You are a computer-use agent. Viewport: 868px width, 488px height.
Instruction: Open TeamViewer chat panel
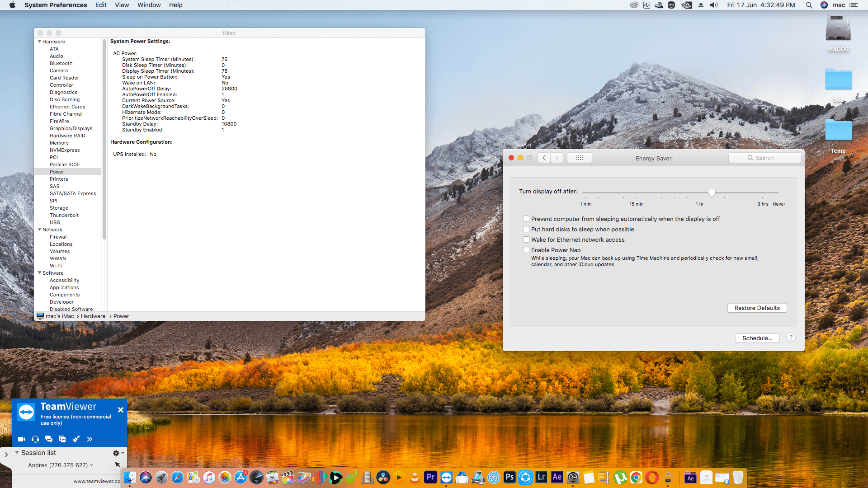(48, 439)
